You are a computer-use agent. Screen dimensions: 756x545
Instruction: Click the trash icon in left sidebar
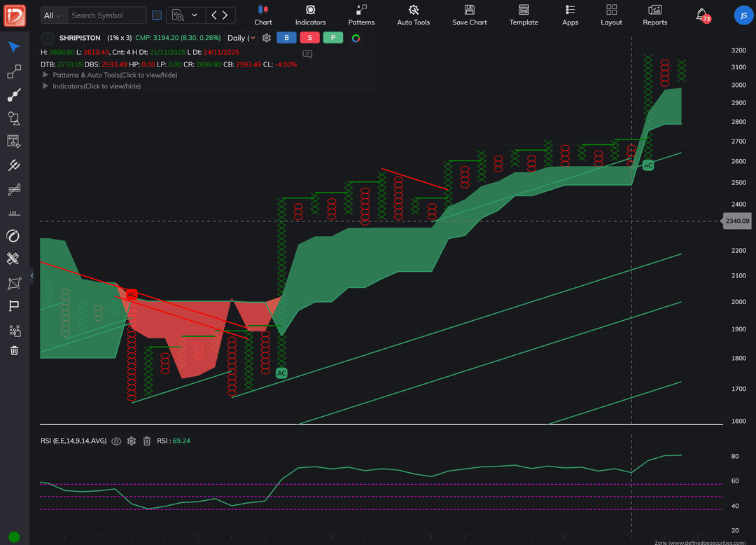coord(14,350)
